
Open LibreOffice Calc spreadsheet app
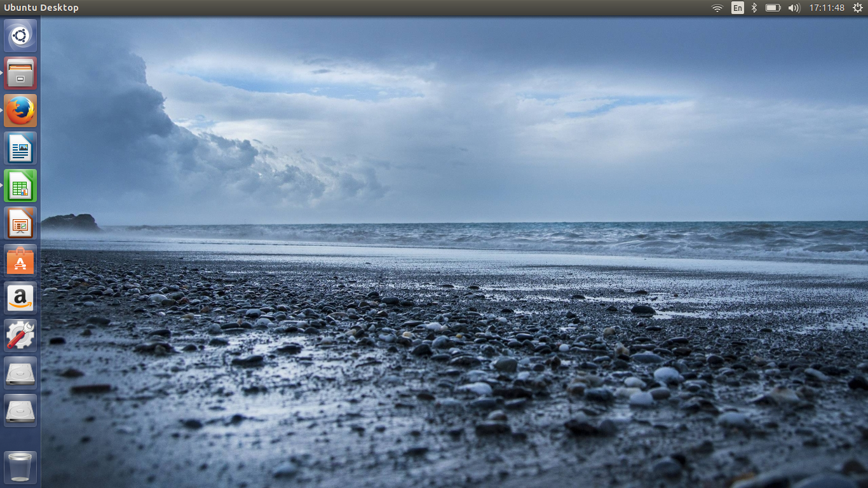20,186
